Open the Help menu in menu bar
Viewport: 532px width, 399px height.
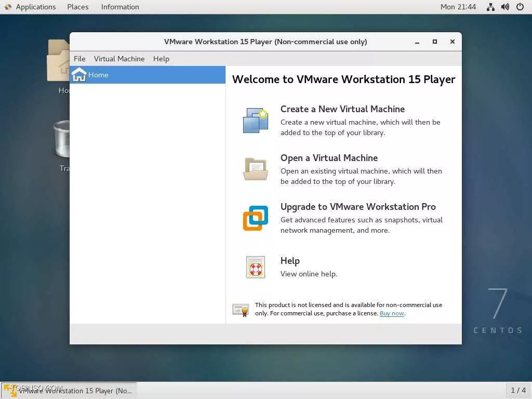click(x=161, y=59)
